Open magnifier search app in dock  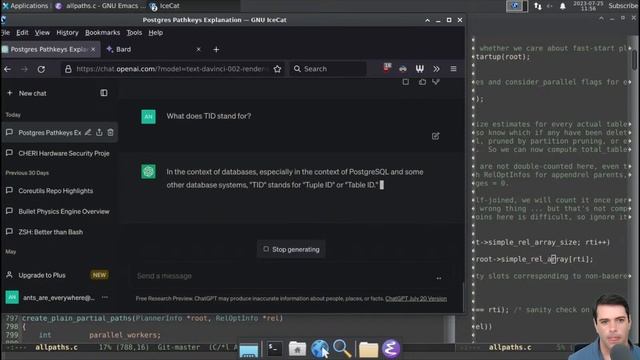(342, 349)
